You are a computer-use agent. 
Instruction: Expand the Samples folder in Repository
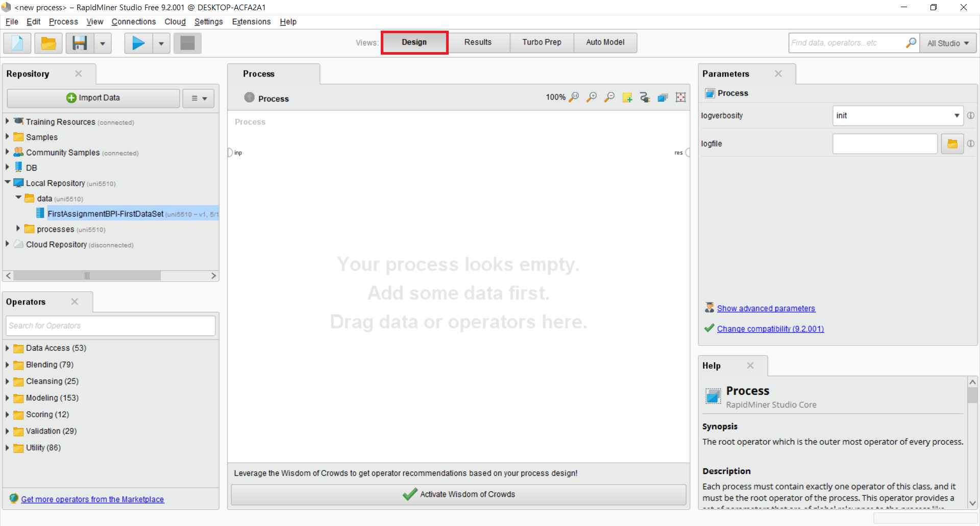[x=7, y=137]
